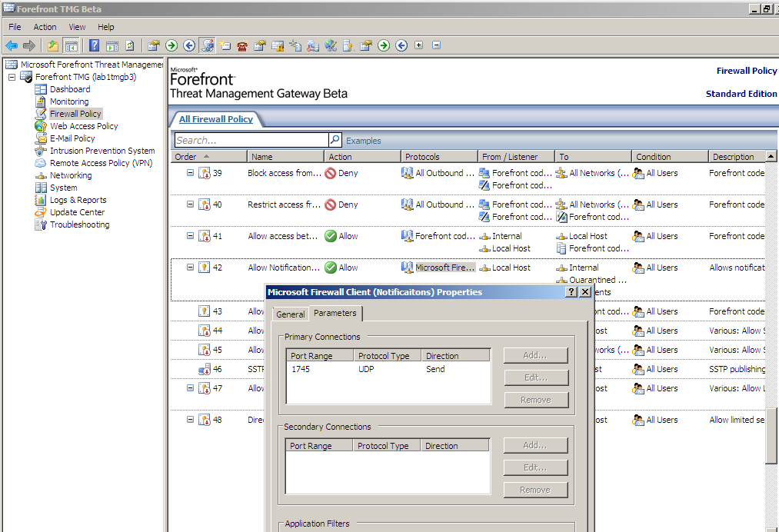Screen dimensions: 779x532
Task: Open the View menu
Action: point(77,27)
